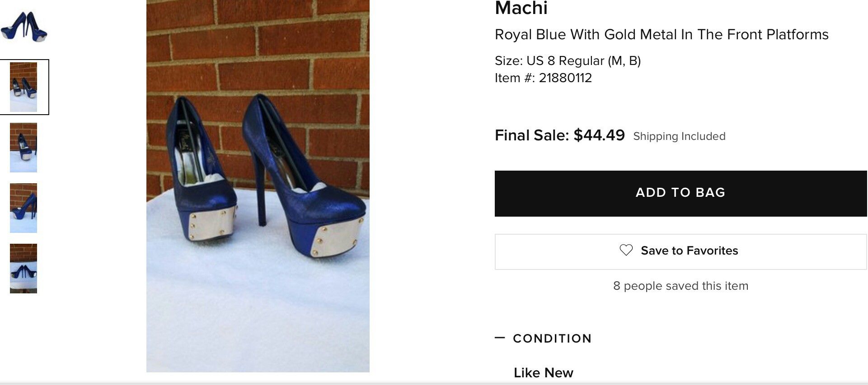Choose the third product thumbnail in the strip
Image resolution: width=868 pixels, height=385 pixels.
pos(23,148)
